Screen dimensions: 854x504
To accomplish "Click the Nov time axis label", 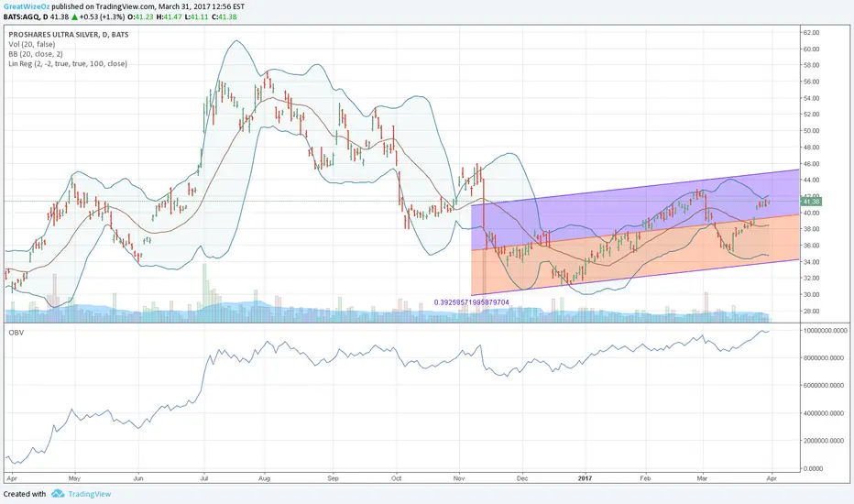I will point(459,478).
